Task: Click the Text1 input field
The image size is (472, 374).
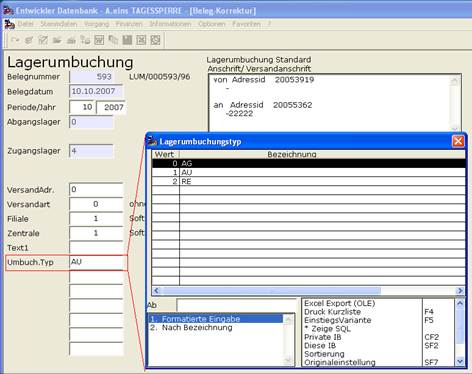Action: pyautogui.click(x=96, y=247)
